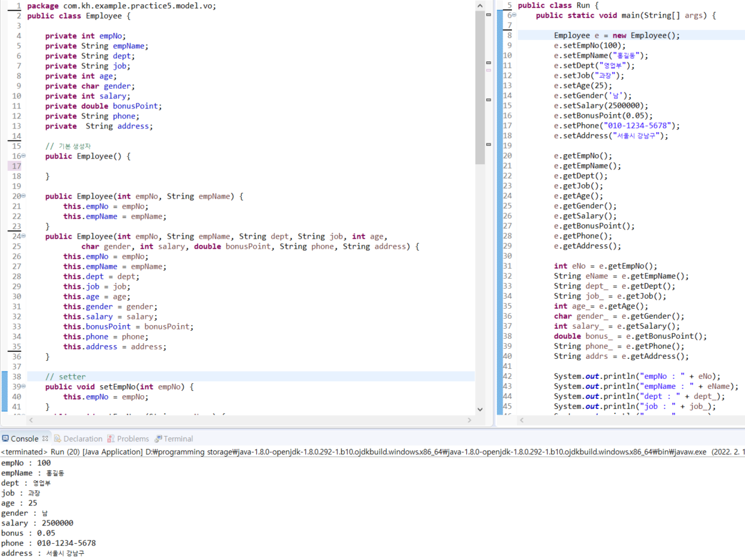The height and width of the screenshot is (560, 745).
Task: Collapse the default Employee() constructor at line 16
Action: [24, 156]
